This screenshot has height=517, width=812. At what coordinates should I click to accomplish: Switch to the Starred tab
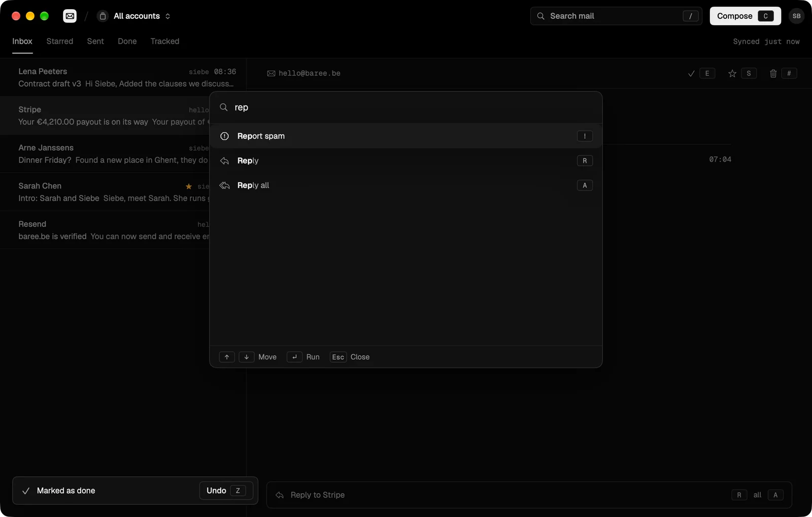tap(60, 41)
